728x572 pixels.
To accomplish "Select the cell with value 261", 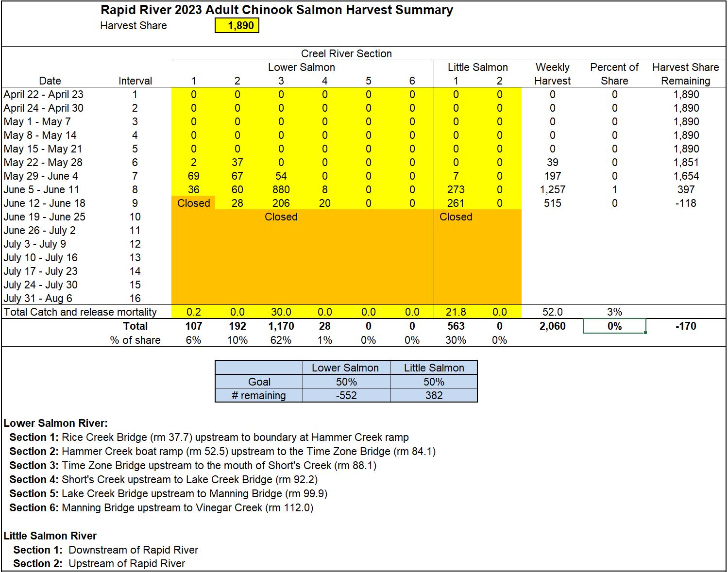I will tap(456, 203).
